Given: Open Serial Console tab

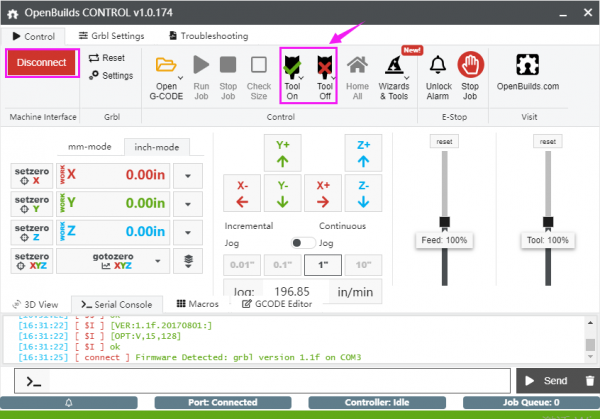Looking at the screenshot, I should pyautogui.click(x=117, y=305).
